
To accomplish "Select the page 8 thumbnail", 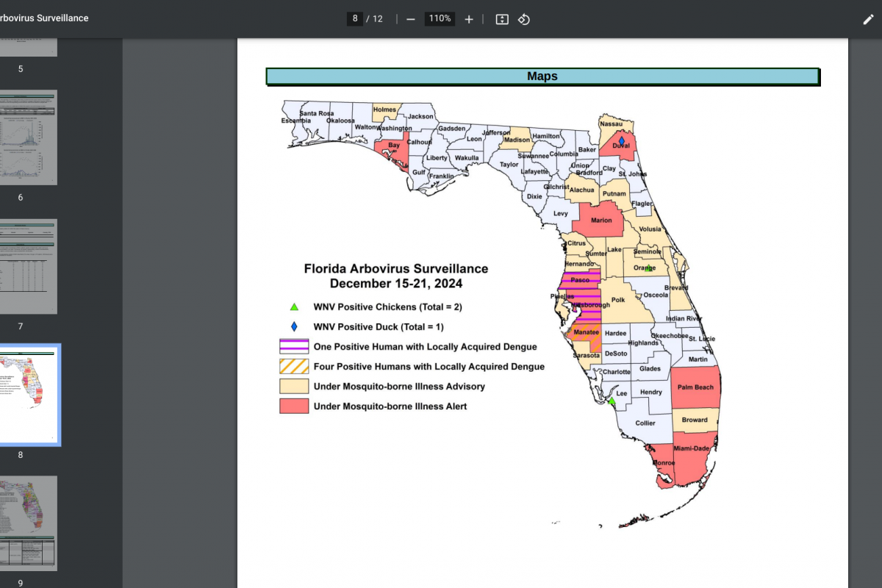I will (28, 395).
